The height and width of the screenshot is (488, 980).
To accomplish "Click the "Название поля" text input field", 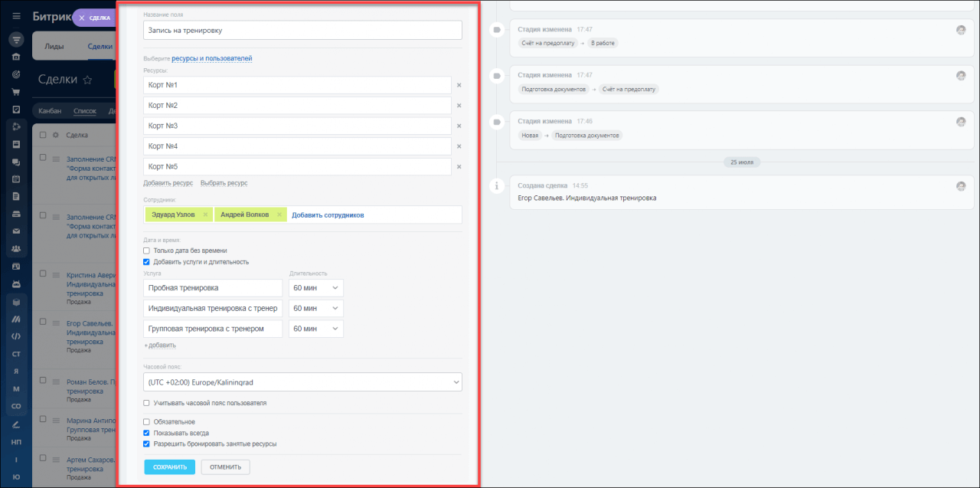I will (x=302, y=31).
